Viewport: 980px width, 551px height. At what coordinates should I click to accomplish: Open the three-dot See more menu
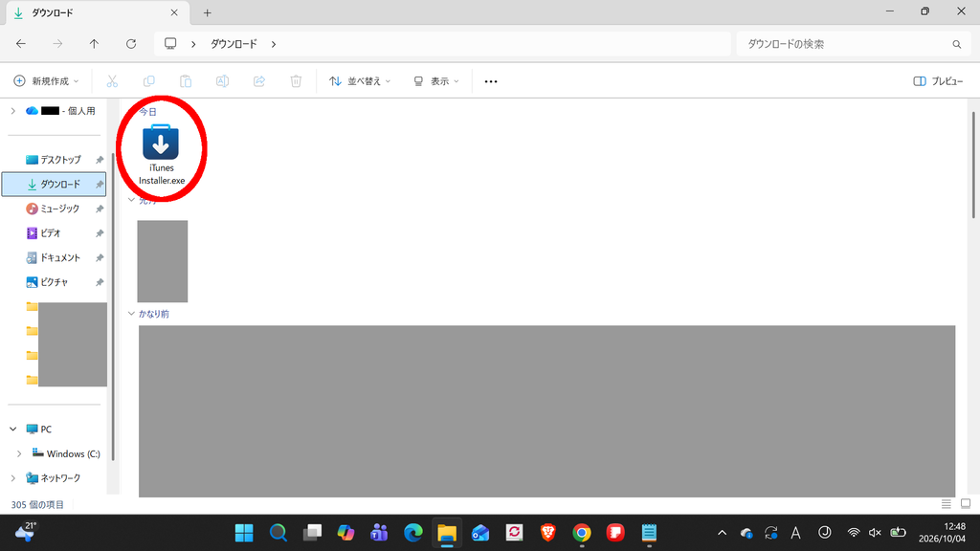point(491,81)
